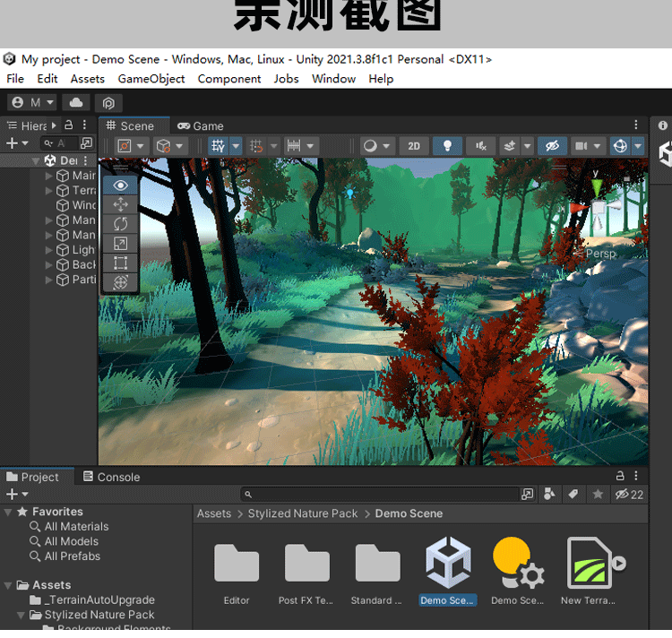Viewport: 672px width, 638px height.
Task: Click Stylized Nature Pack breadcrumb link
Action: click(x=303, y=513)
